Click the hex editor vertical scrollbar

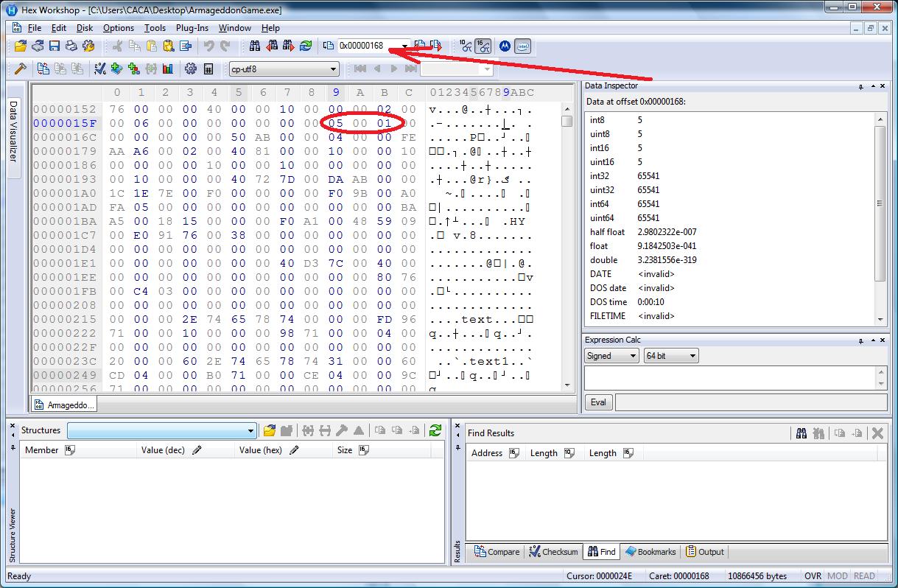click(x=566, y=251)
